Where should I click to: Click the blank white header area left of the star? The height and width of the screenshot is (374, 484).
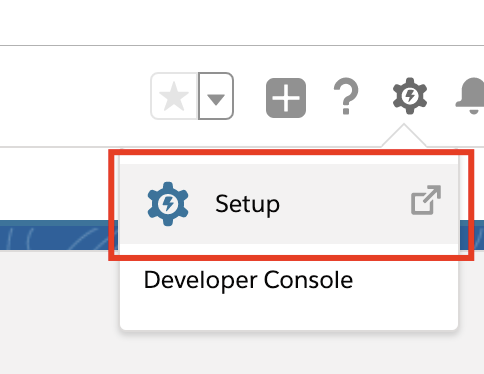[x=73, y=96]
